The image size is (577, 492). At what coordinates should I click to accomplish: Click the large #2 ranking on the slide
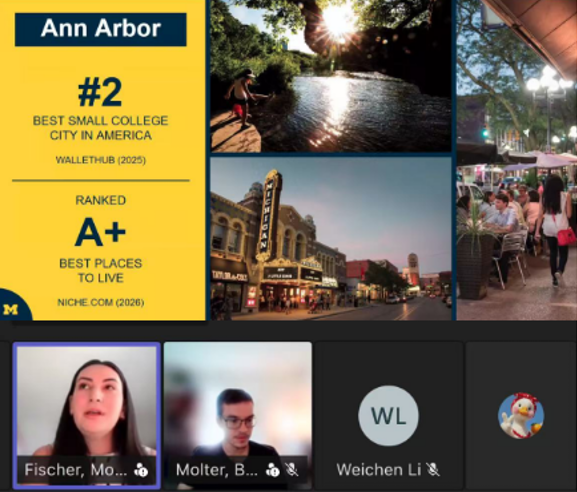tap(100, 92)
